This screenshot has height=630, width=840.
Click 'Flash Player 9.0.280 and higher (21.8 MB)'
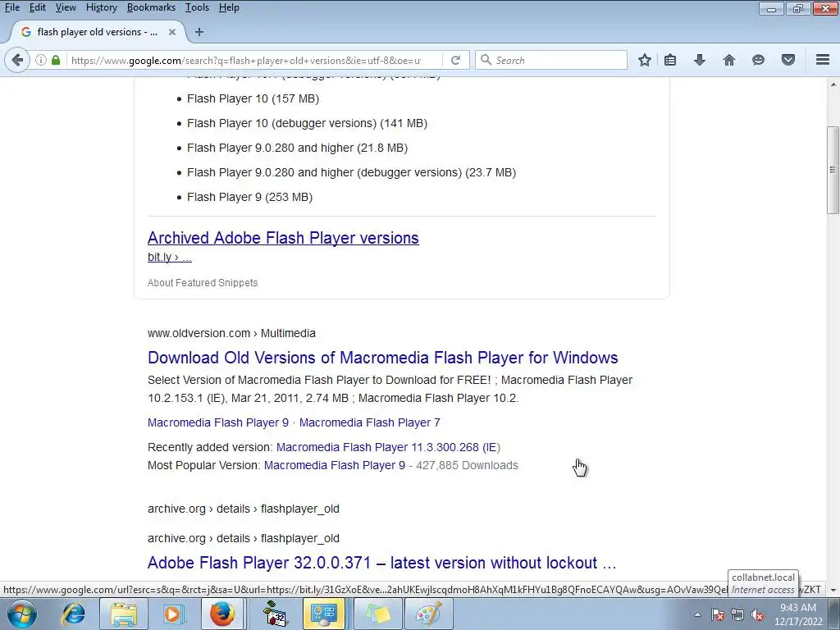(297, 148)
